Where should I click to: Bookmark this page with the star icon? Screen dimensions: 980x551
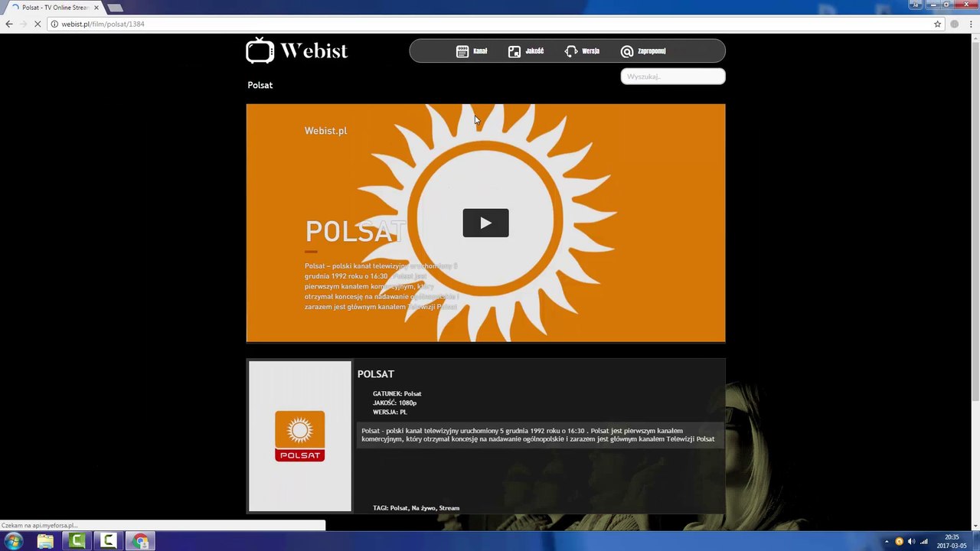pos(937,24)
